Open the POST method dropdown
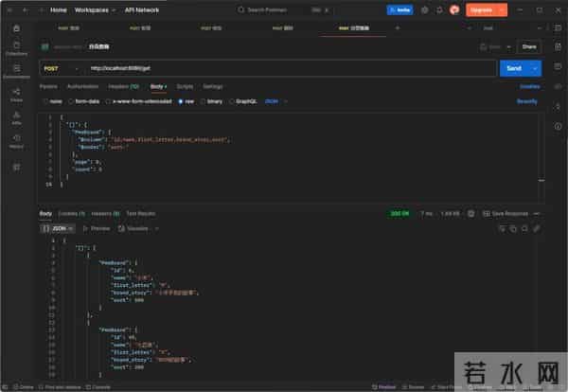 tap(59, 68)
